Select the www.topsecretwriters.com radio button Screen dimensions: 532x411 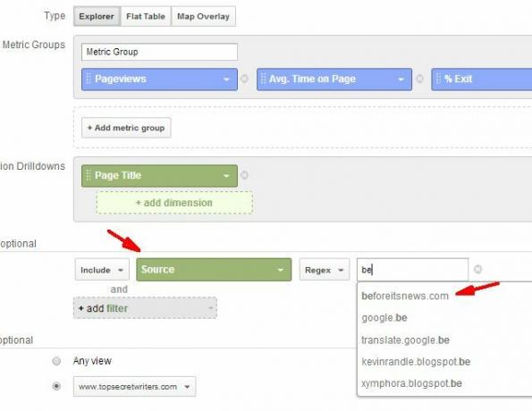(x=56, y=386)
